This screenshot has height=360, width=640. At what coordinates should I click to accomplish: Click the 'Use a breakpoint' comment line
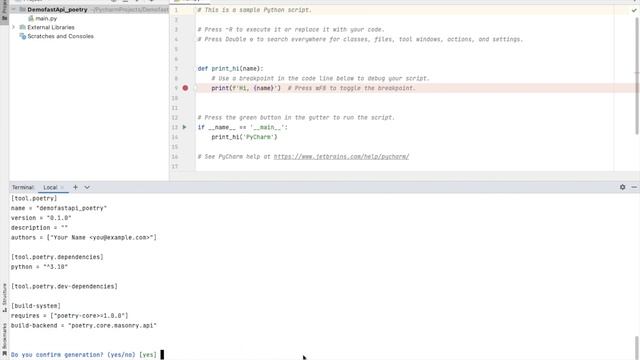tap(320, 78)
